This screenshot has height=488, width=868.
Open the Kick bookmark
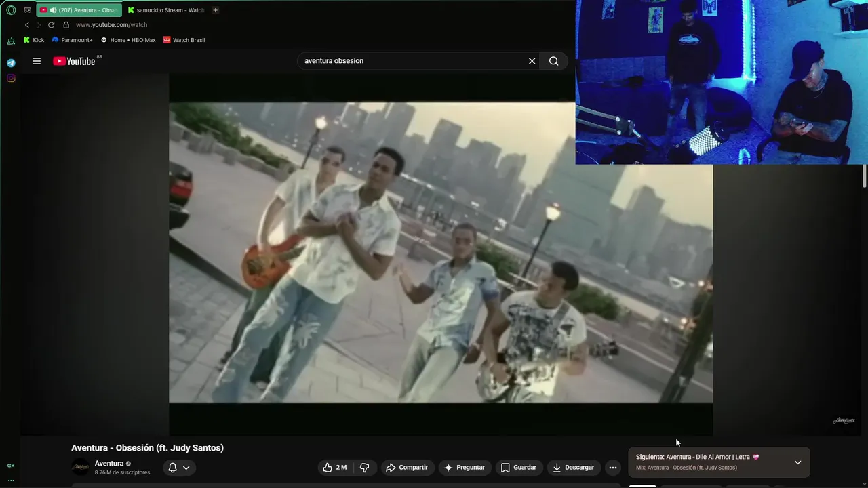point(34,40)
